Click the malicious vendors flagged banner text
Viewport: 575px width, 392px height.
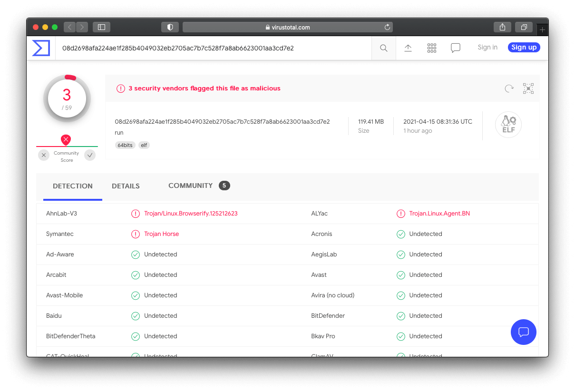click(205, 88)
